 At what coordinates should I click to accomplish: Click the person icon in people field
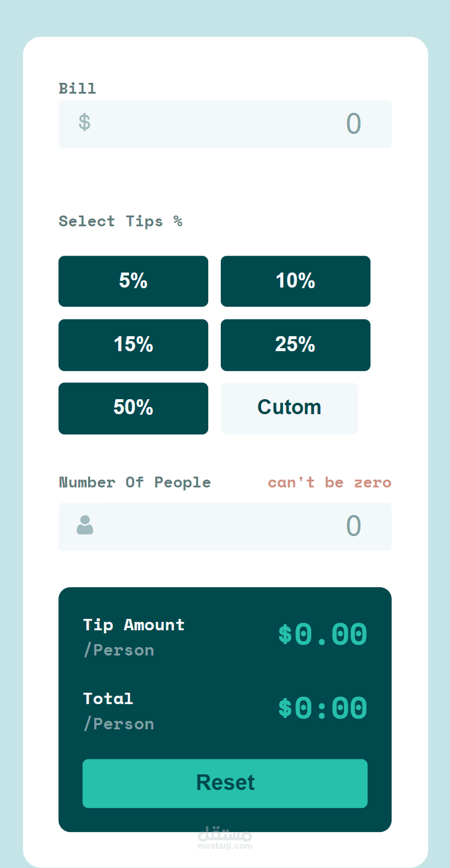pyautogui.click(x=85, y=525)
